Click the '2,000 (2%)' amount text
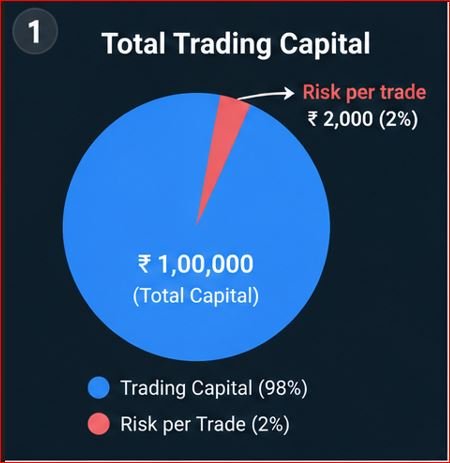Image resolution: width=450 pixels, height=463 pixels. point(370,119)
